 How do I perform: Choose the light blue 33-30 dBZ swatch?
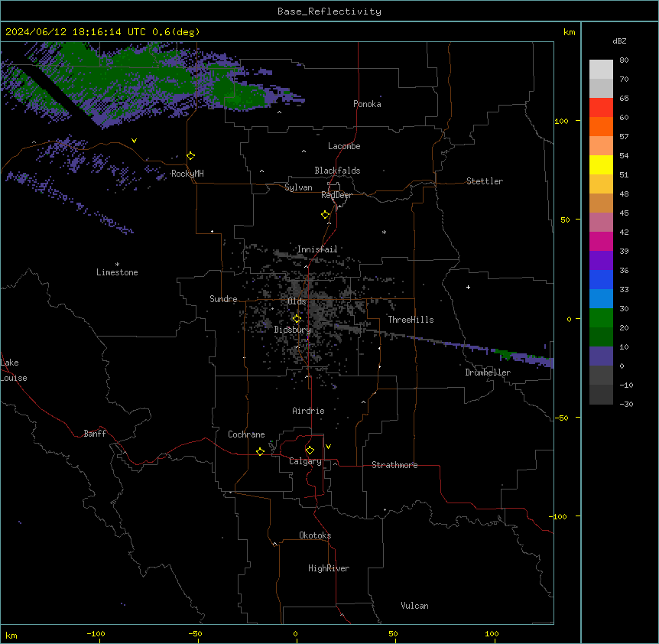coord(601,299)
